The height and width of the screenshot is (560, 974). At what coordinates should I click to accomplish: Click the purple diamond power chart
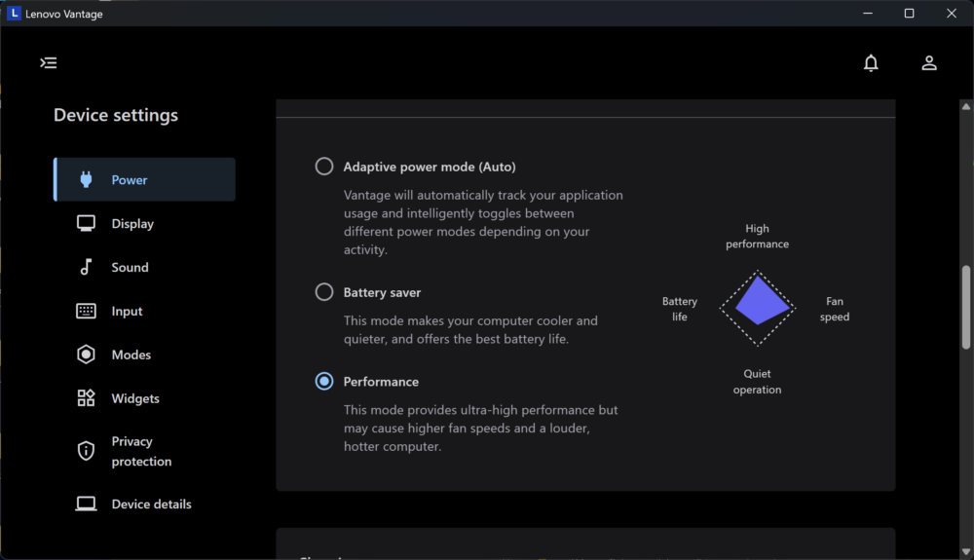758,308
